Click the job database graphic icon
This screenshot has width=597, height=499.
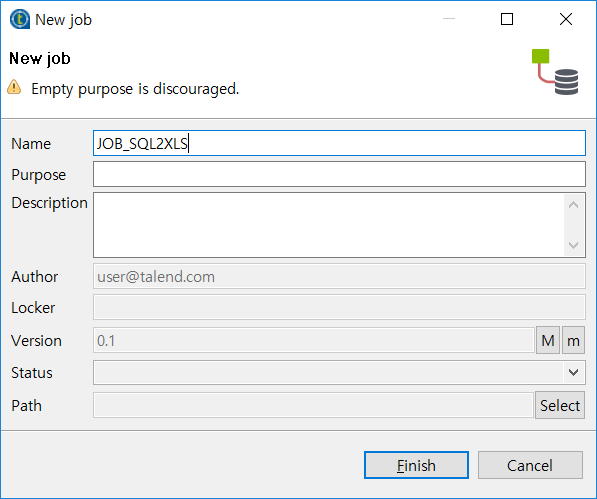pyautogui.click(x=555, y=72)
